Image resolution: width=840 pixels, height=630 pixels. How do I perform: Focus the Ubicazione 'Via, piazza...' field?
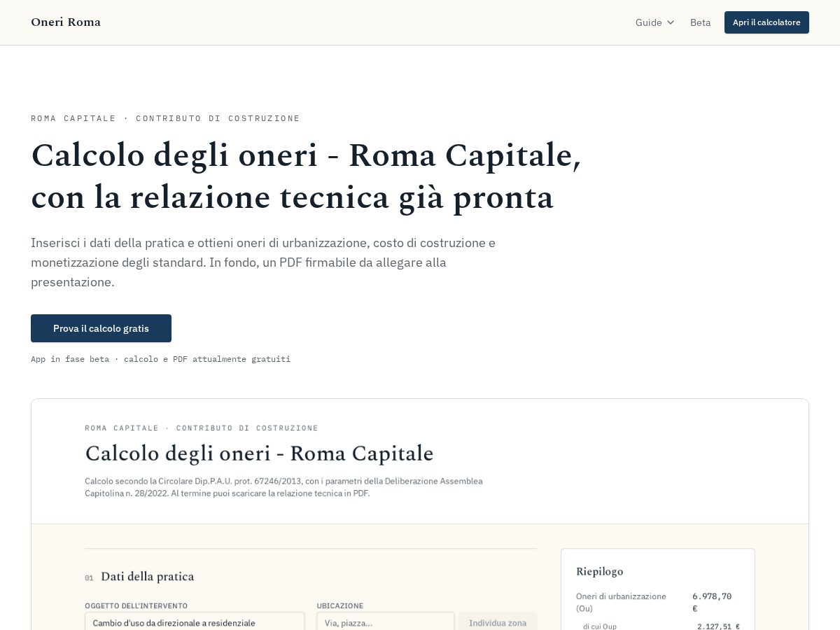click(385, 622)
